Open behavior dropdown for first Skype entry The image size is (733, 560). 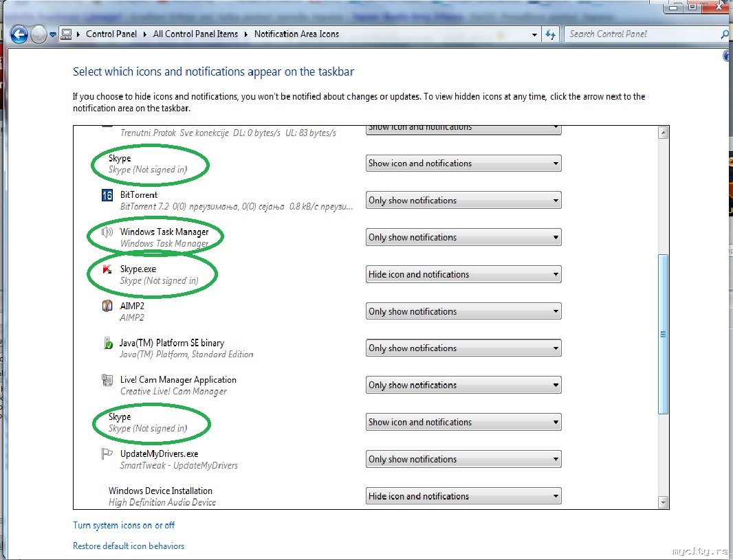[463, 164]
